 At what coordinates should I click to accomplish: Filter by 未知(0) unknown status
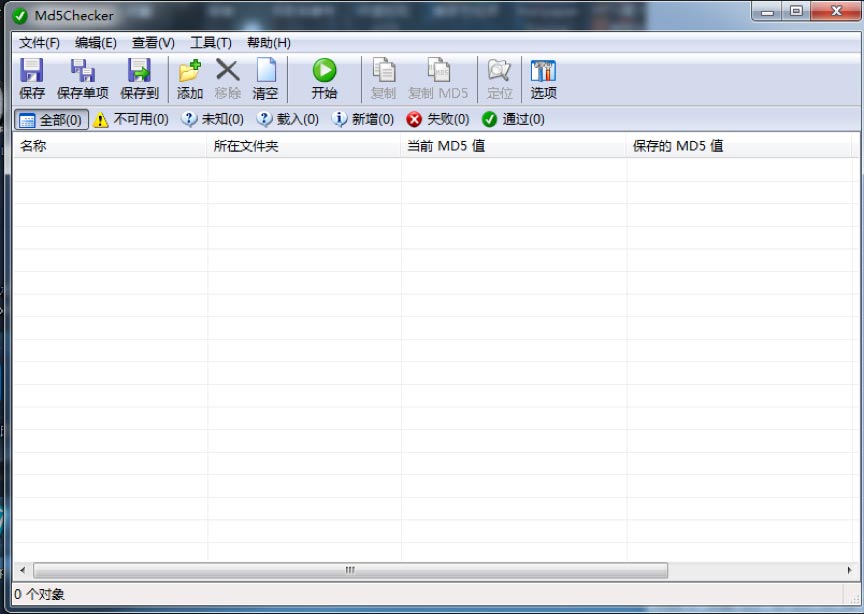213,120
